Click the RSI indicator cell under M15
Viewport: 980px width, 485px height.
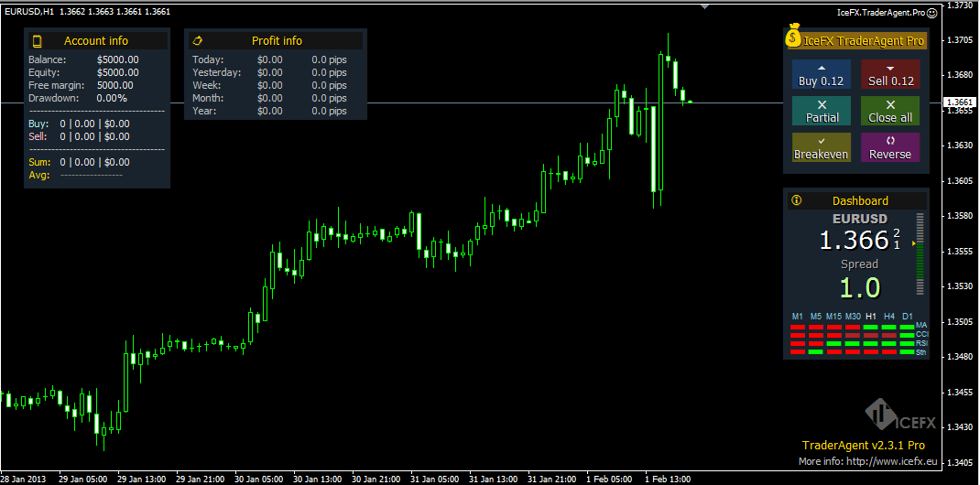tap(833, 343)
